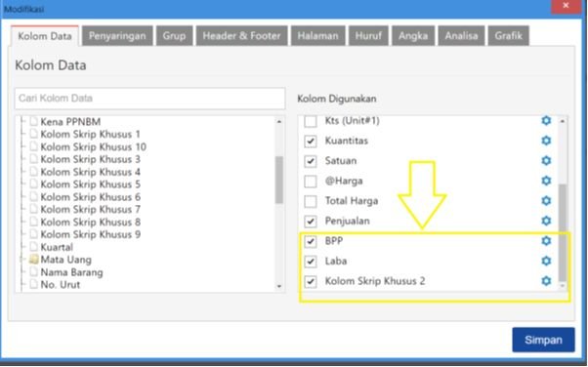Screen dimensions: 588x367
Task: Switch to the Penyaringan tab
Action: pyautogui.click(x=117, y=36)
